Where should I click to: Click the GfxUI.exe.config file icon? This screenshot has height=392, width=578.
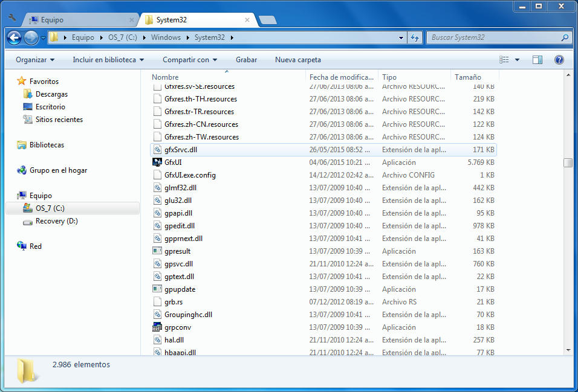[157, 175]
